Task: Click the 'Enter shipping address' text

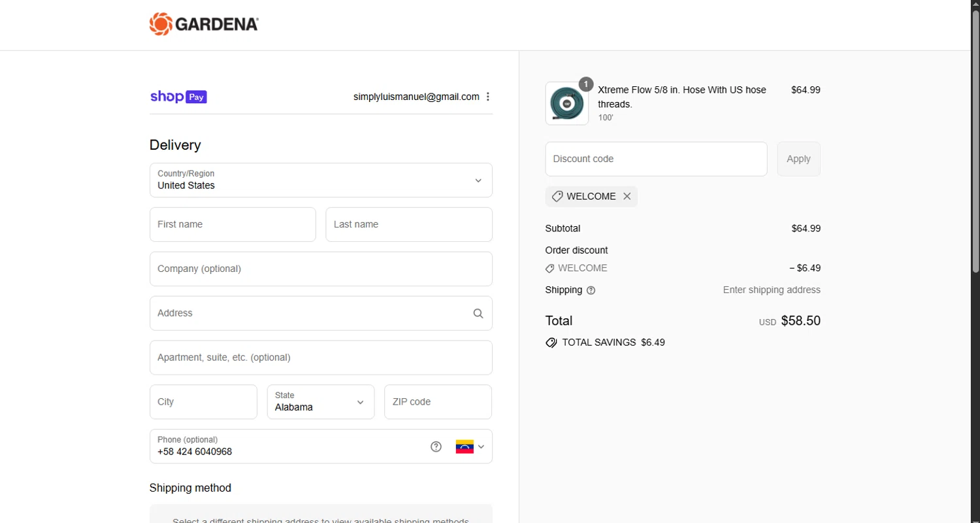Action: pyautogui.click(x=772, y=290)
